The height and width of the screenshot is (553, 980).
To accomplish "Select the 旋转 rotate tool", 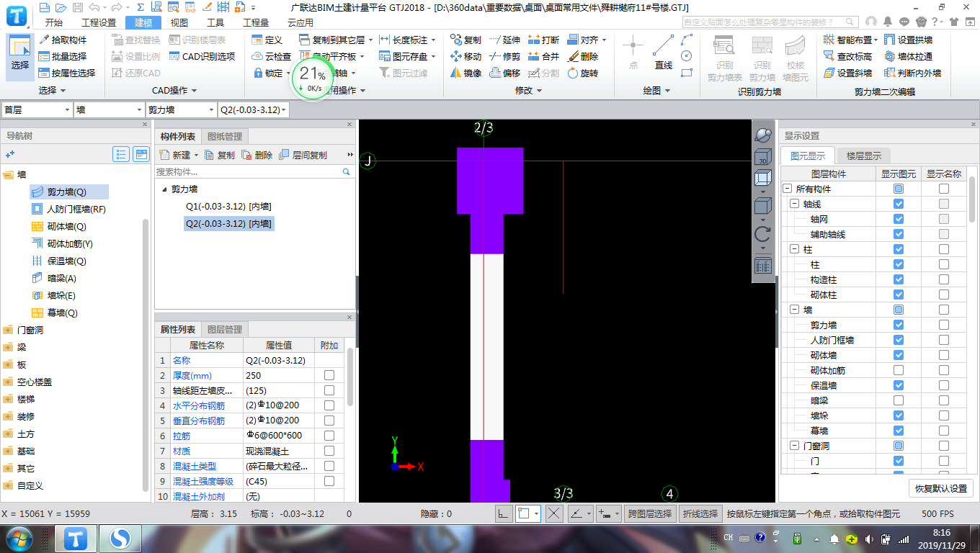I will (583, 73).
